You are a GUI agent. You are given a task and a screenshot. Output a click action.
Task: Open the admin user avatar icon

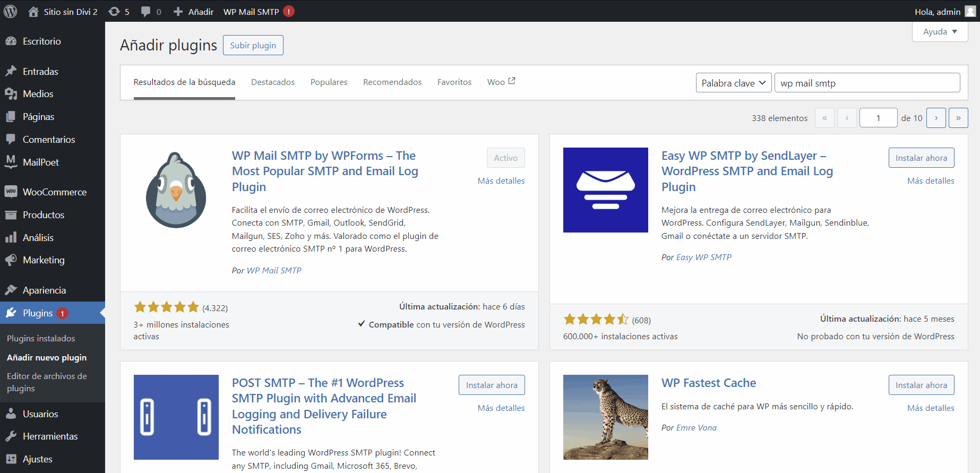coord(970,12)
